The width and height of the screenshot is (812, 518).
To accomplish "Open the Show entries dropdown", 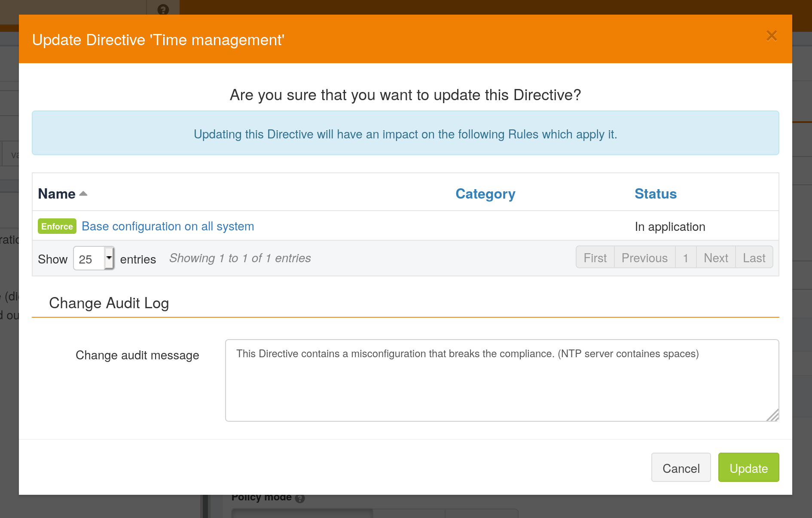I will pyautogui.click(x=94, y=258).
